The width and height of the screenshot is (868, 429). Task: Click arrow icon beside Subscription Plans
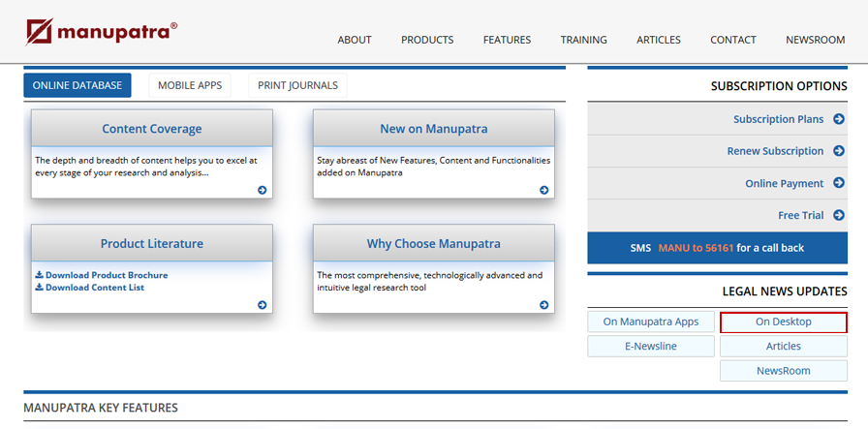coord(839,119)
